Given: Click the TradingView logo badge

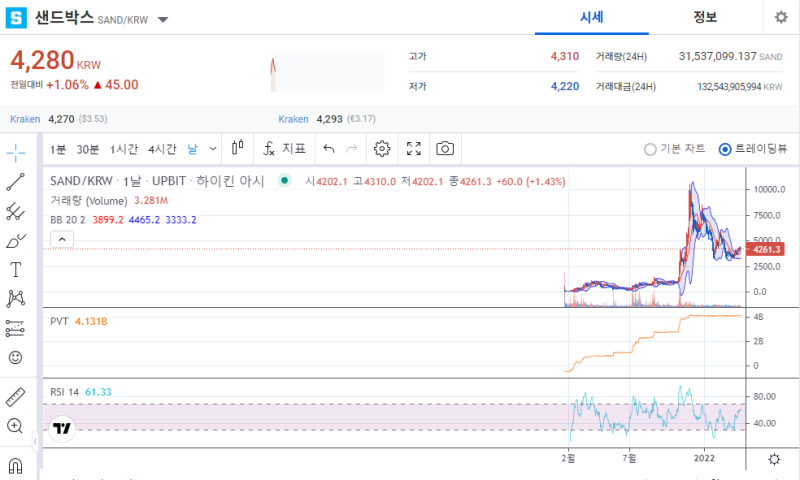Looking at the screenshot, I should coord(63,428).
